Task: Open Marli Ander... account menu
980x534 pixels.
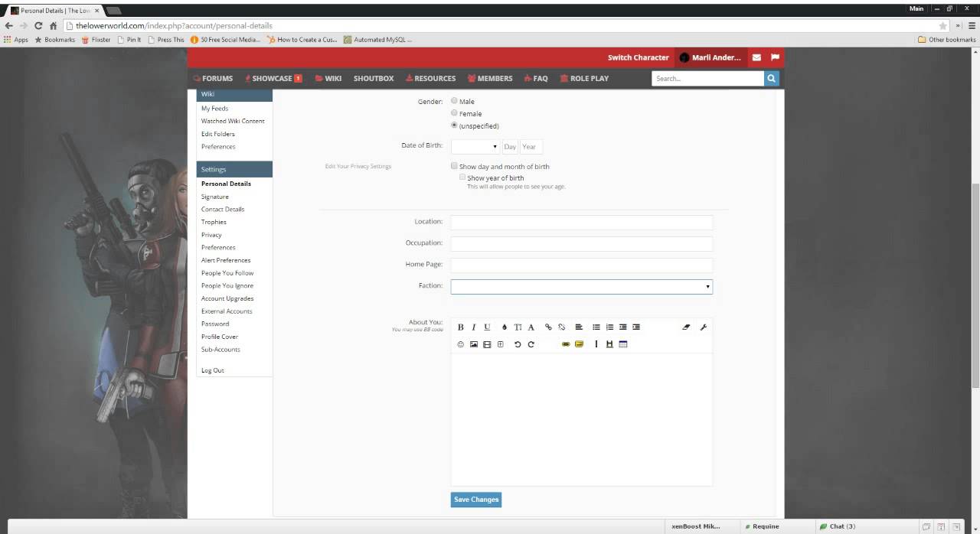Action: click(710, 57)
